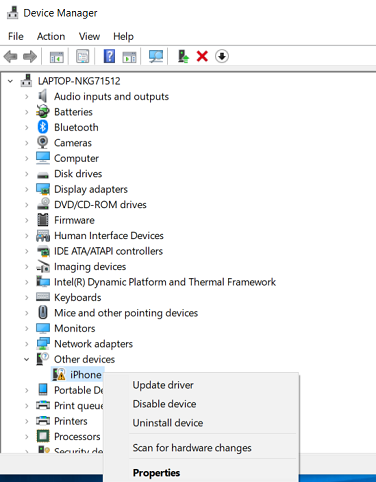Open the File menu
Screen dimensions: 376x482
pyautogui.click(x=16, y=36)
